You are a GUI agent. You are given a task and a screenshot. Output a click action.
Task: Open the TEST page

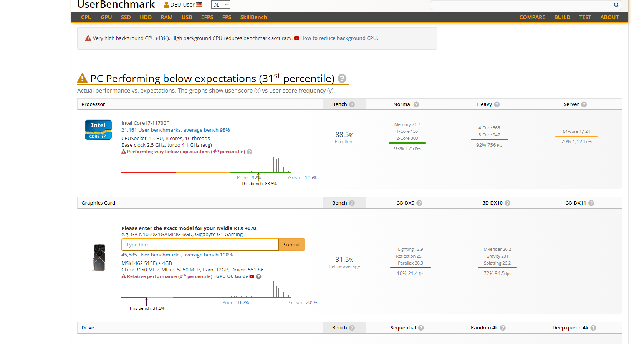[x=585, y=17]
